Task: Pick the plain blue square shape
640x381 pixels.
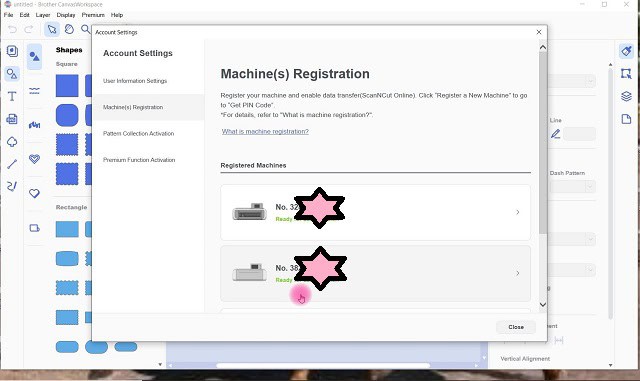Action: pyautogui.click(x=67, y=86)
